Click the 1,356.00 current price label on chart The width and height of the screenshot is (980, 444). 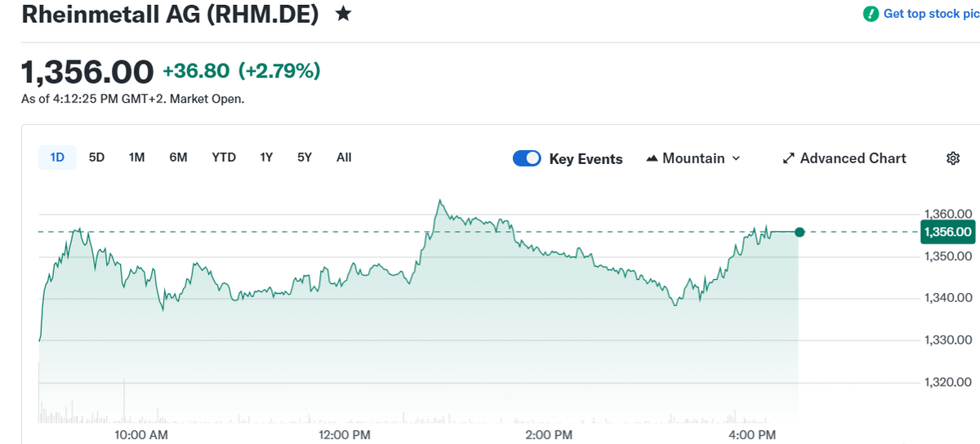tap(947, 232)
